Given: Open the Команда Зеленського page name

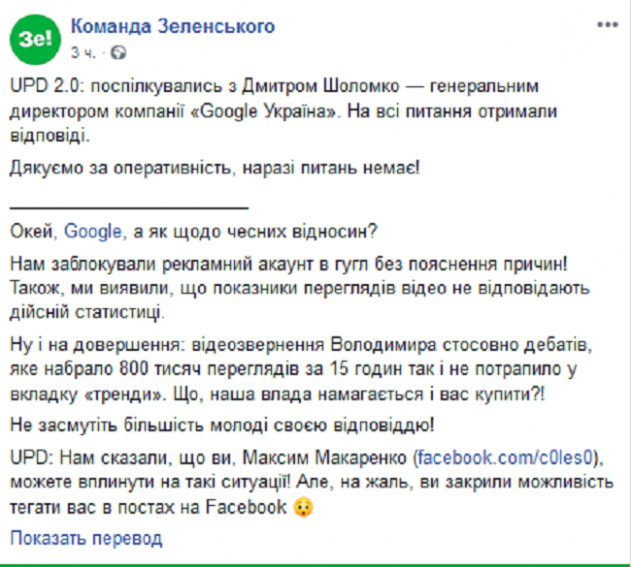Looking at the screenshot, I should (172, 26).
